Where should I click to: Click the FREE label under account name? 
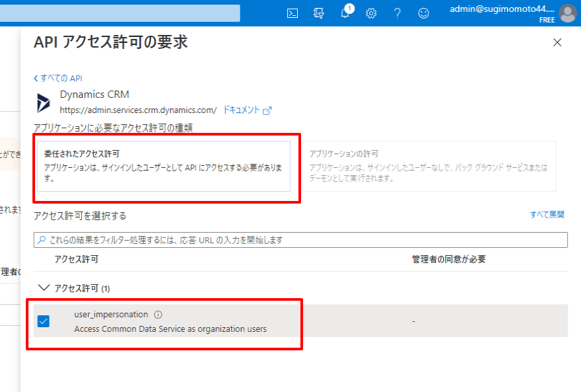click(x=547, y=20)
